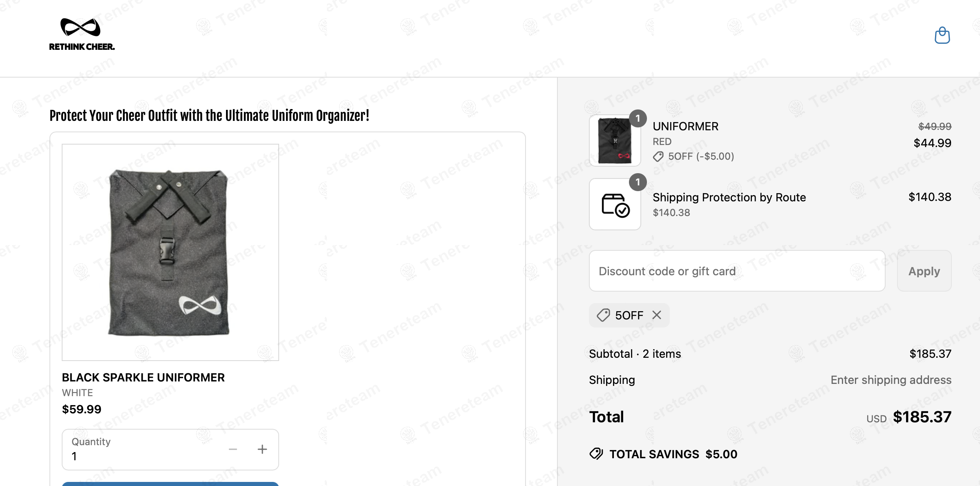Increase quantity with the plus button
Viewport: 980px width, 486px height.
[262, 449]
